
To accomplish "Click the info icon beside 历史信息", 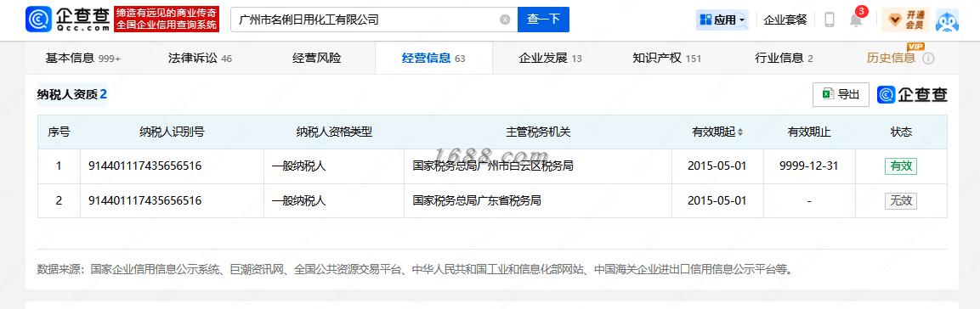I will click(928, 59).
